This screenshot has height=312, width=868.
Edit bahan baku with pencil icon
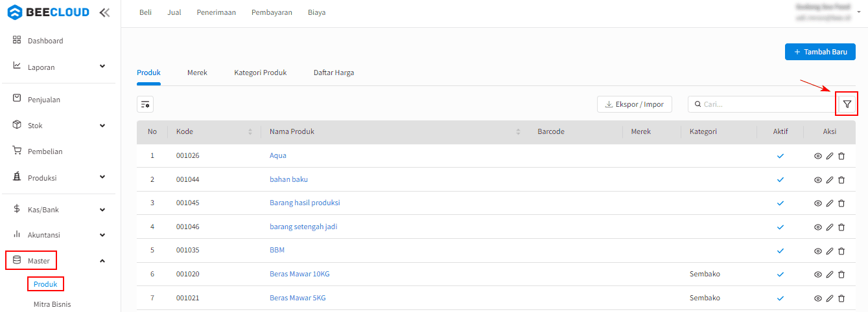pyautogui.click(x=830, y=179)
